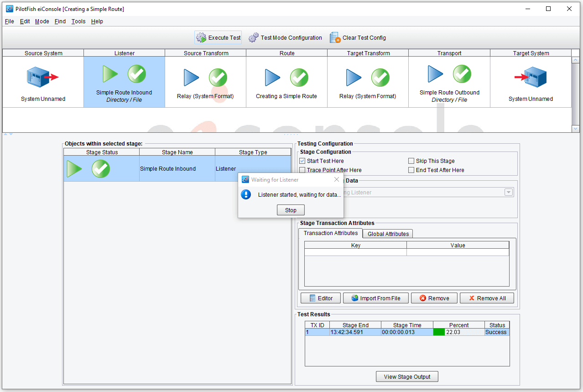Image resolution: width=583 pixels, height=392 pixels.
Task: Select the Simple Route Outbound label
Action: pos(449,93)
